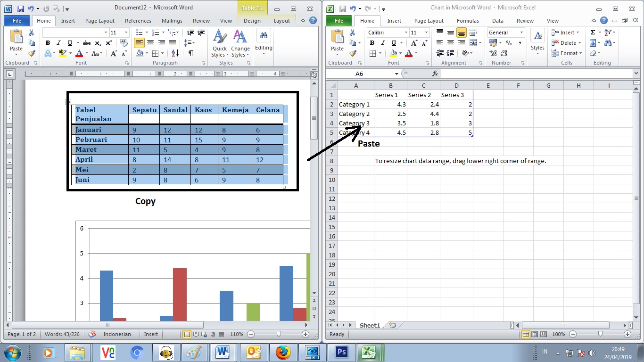The height and width of the screenshot is (362, 644).
Task: Toggle Bottom Align in Excel Alignment group
Action: 462,33
